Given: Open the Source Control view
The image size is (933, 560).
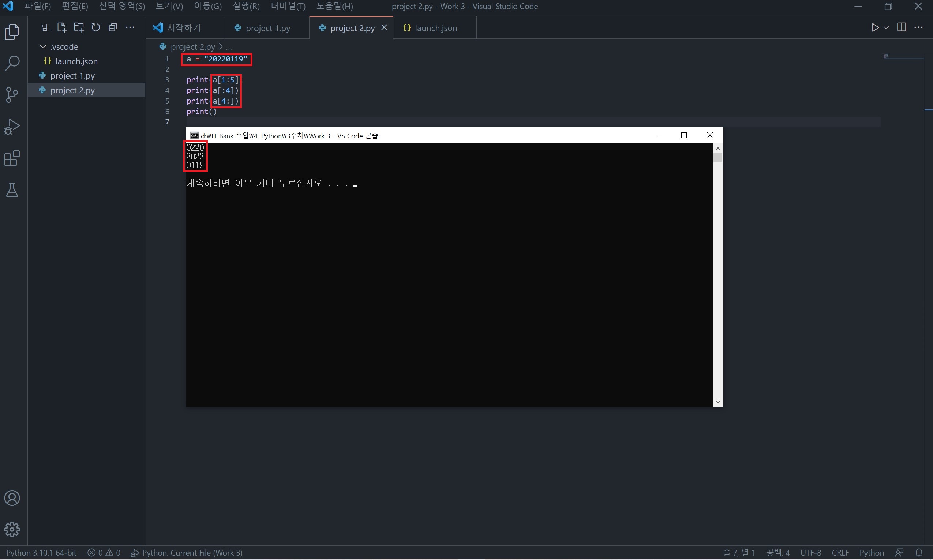Looking at the screenshot, I should click(12, 95).
